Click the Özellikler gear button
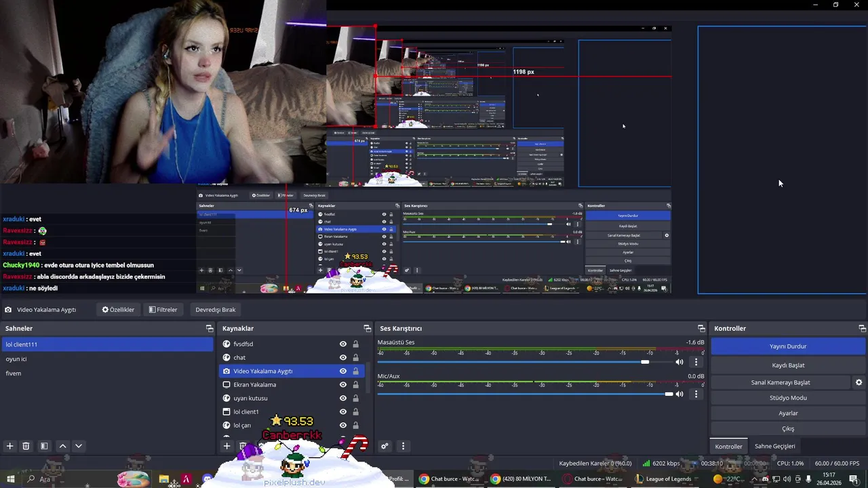Viewport: 868px width, 488px height. click(118, 310)
